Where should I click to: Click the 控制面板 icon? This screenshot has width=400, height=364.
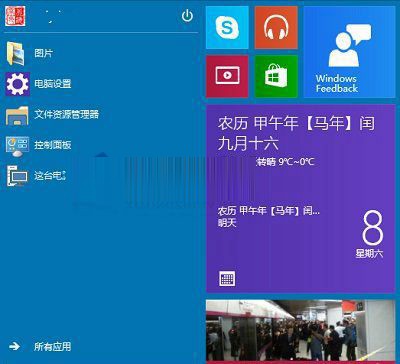pos(17,146)
